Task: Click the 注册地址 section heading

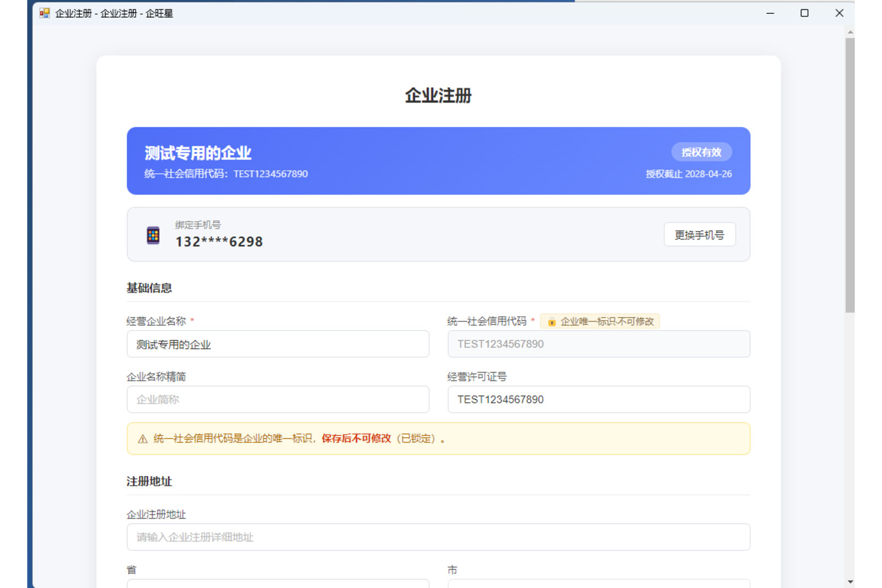Action: pos(149,482)
